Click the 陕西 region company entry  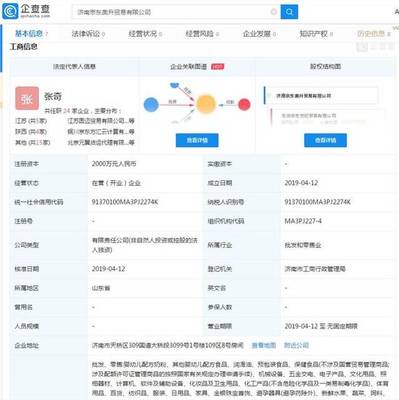tap(101, 132)
